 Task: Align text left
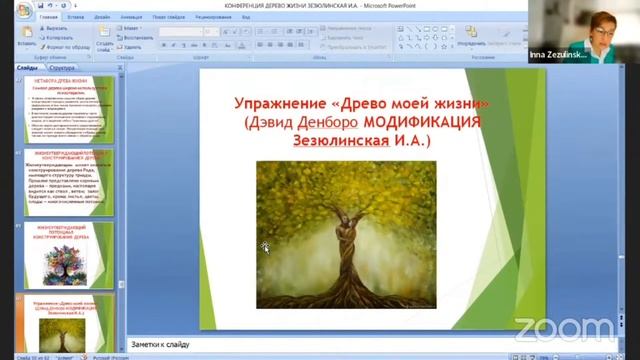tap(260, 45)
